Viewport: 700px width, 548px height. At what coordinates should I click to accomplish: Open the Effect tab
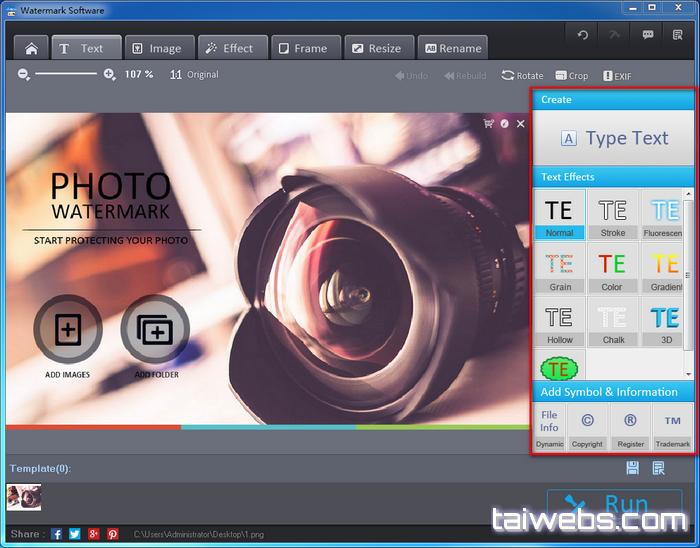point(232,48)
